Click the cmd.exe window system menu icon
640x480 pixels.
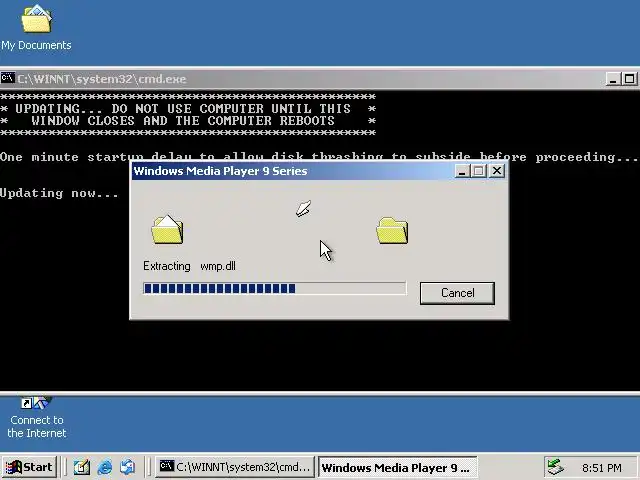tap(8, 78)
